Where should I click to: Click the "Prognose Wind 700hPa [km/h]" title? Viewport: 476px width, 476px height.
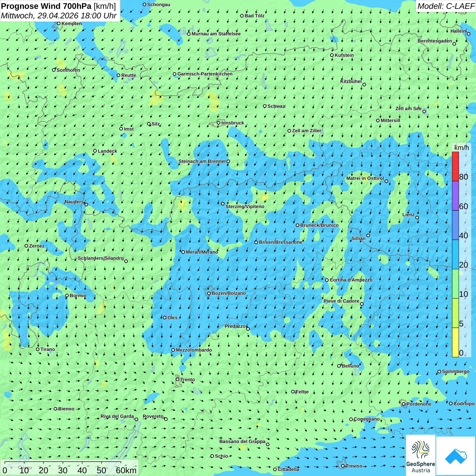pos(58,6)
